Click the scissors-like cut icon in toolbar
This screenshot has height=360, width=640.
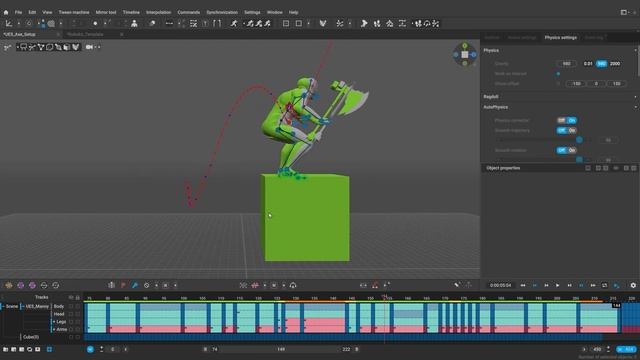click(340, 24)
